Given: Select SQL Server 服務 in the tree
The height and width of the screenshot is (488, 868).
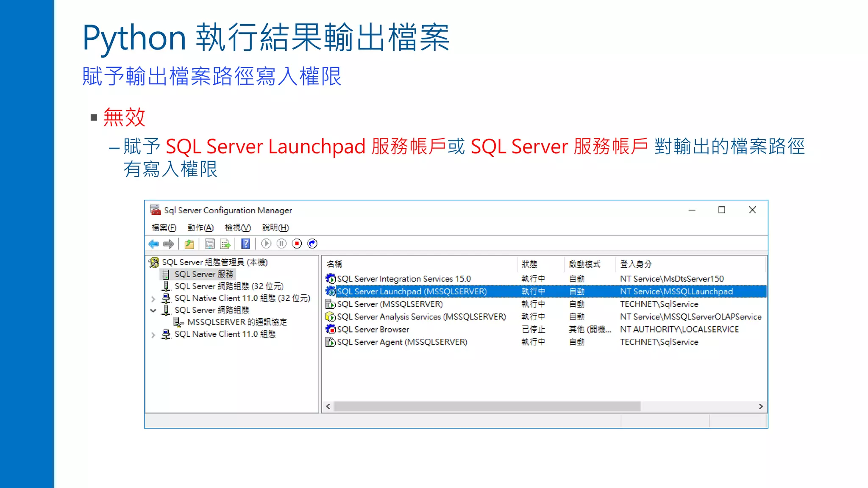Looking at the screenshot, I should (204, 274).
